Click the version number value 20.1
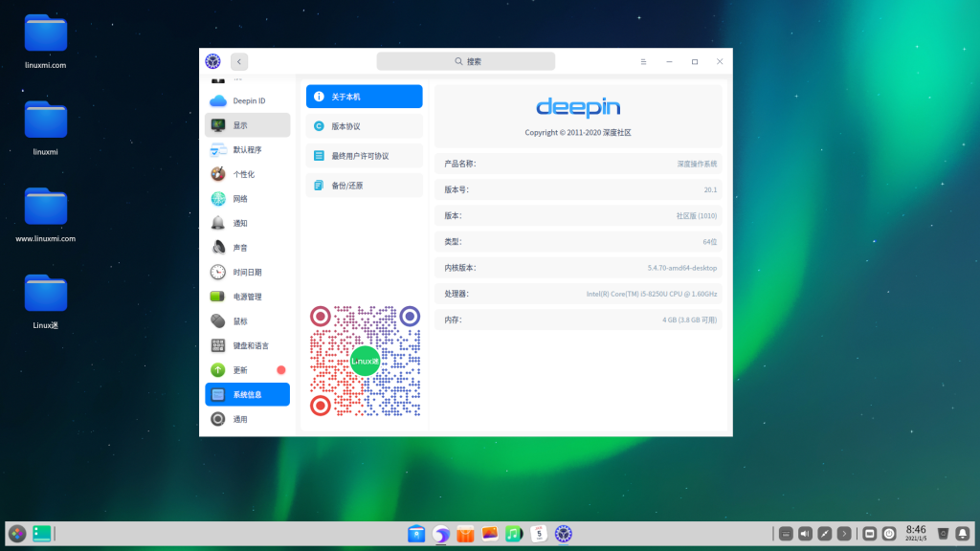Viewport: 980px width, 551px height. pos(711,190)
